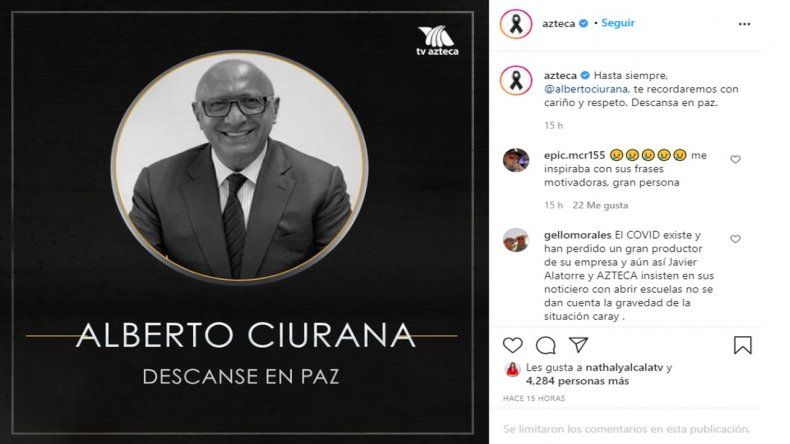Share post with paper plane icon
Viewport: 790px width, 444px height.
point(578,345)
